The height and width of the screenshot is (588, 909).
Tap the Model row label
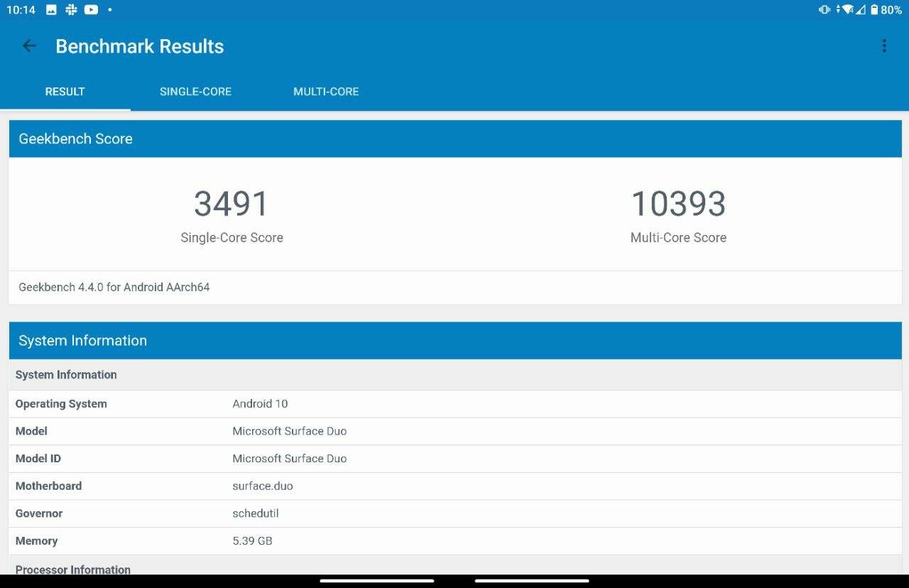[31, 431]
